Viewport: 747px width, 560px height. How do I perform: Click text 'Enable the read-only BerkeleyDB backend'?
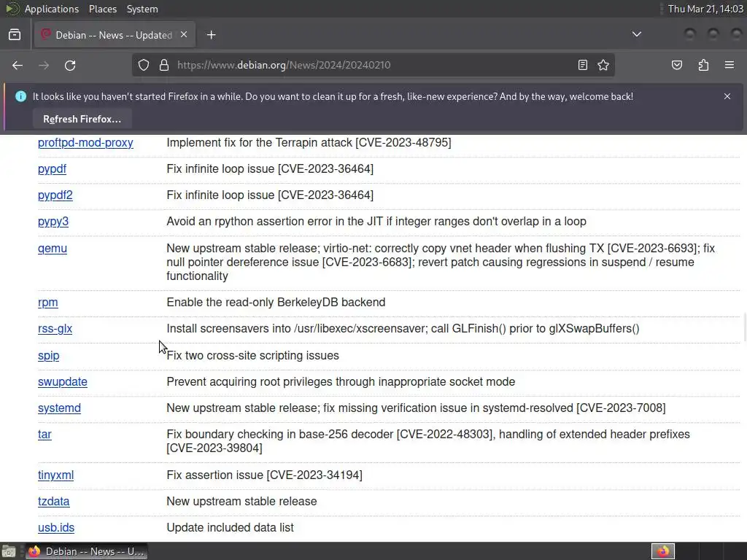[276, 303]
